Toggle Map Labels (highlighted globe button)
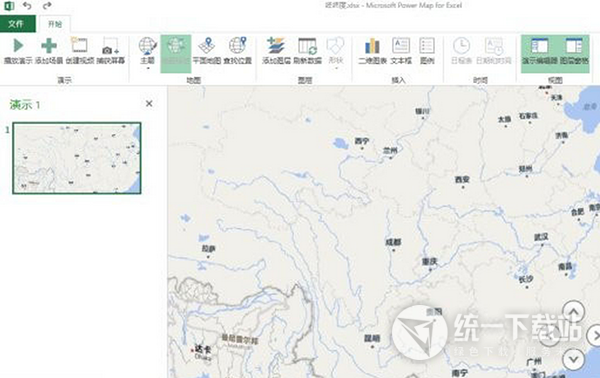The height and width of the screenshot is (378, 600). click(176, 54)
